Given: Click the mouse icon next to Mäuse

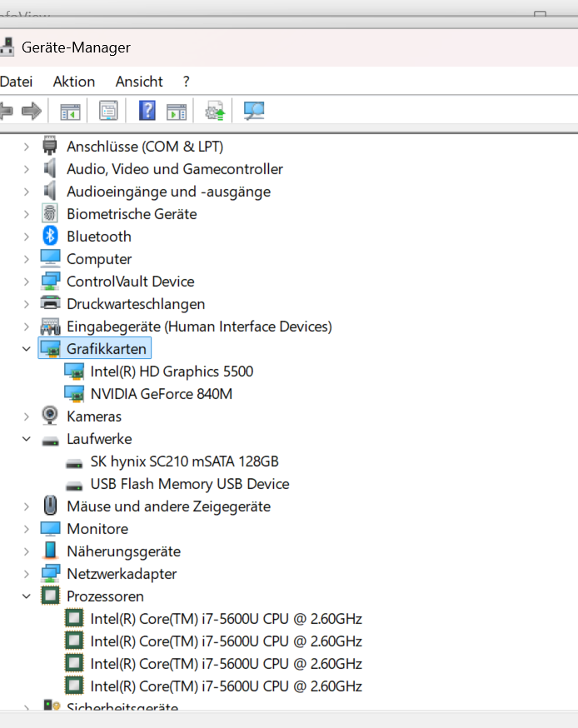Looking at the screenshot, I should coord(50,506).
